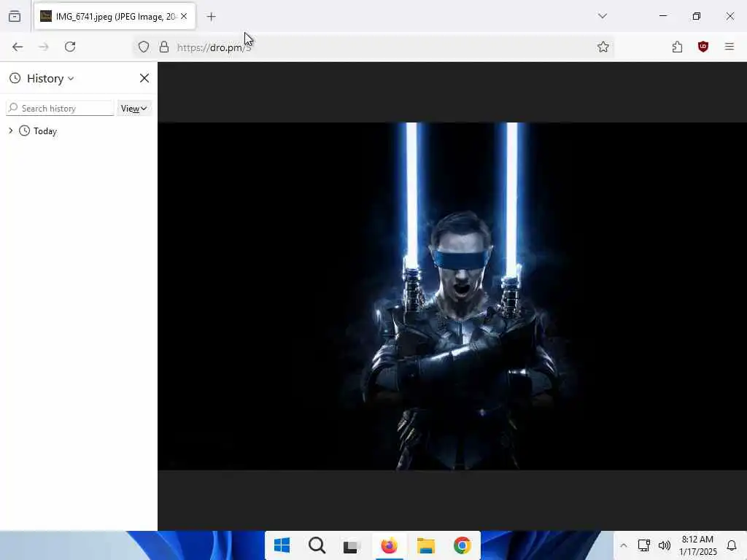The width and height of the screenshot is (747, 560).
Task: Open Windows taskbar search
Action: [x=317, y=545]
